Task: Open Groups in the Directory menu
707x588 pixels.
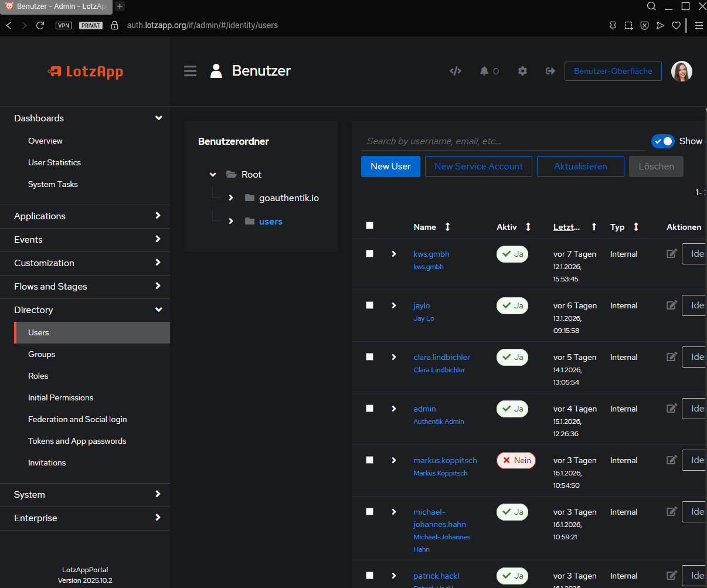Action: pos(42,354)
